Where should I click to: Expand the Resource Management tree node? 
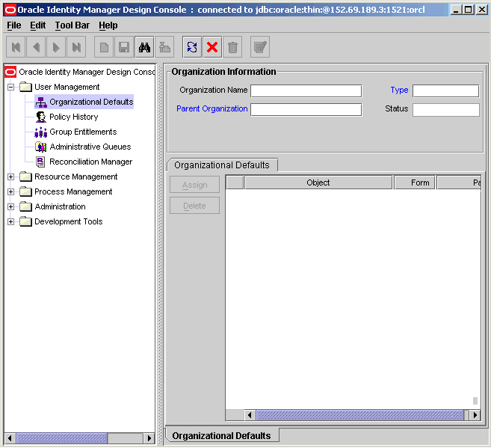tap(10, 177)
